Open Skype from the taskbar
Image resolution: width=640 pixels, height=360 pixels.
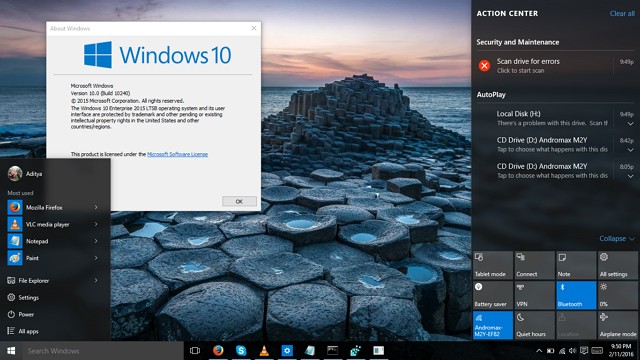[241, 351]
